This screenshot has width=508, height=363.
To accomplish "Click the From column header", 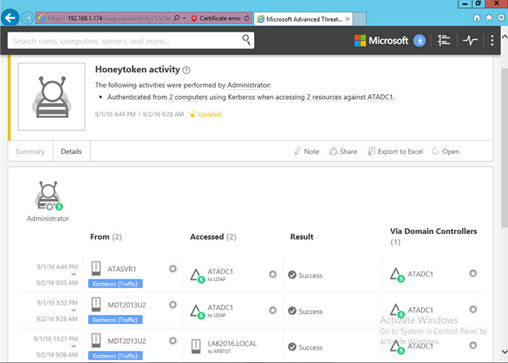I will tap(106, 237).
